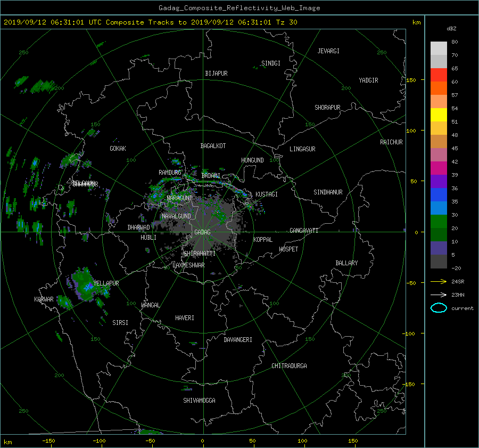The width and height of the screenshot is (479, 448).
Task: Click the JEVARGI label
Action: coord(328,51)
